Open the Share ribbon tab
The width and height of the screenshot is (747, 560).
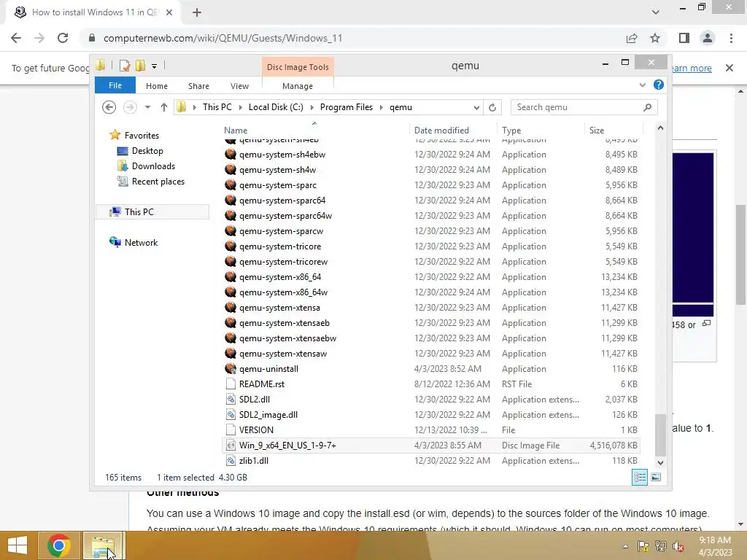coord(198,86)
